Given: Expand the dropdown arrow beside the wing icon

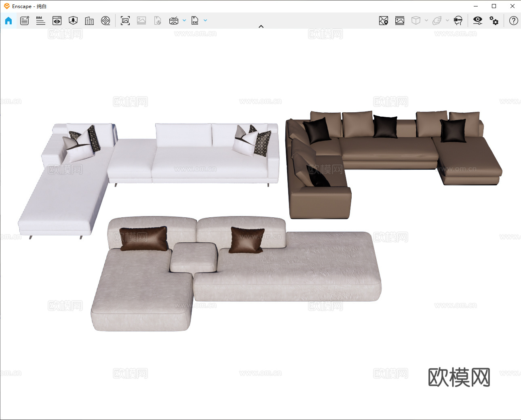Looking at the screenshot, I should pos(447,20).
